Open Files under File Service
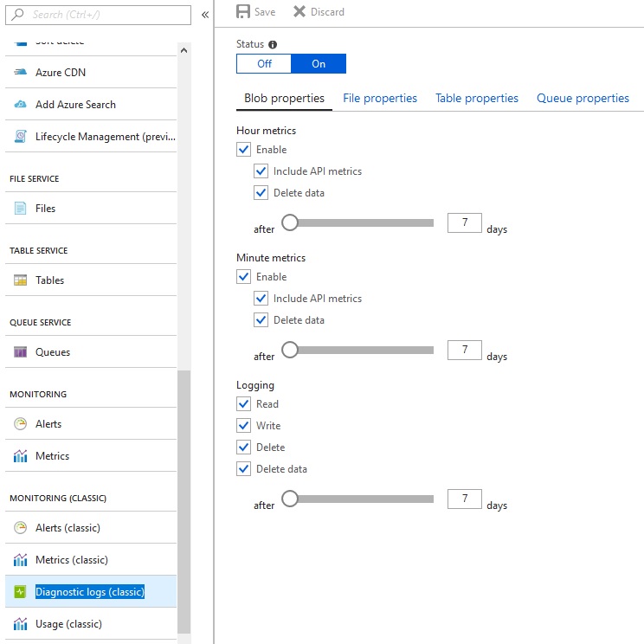Image resolution: width=644 pixels, height=644 pixels. click(91, 209)
